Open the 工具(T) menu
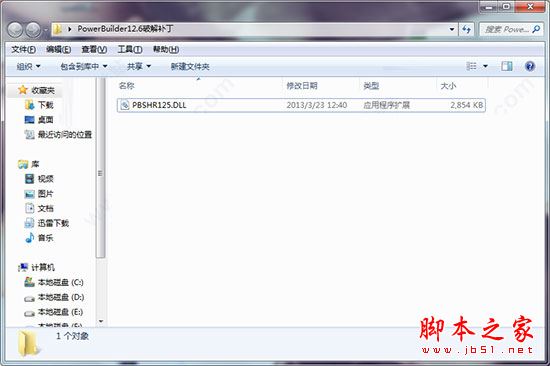This screenshot has height=366, width=550. [x=130, y=49]
